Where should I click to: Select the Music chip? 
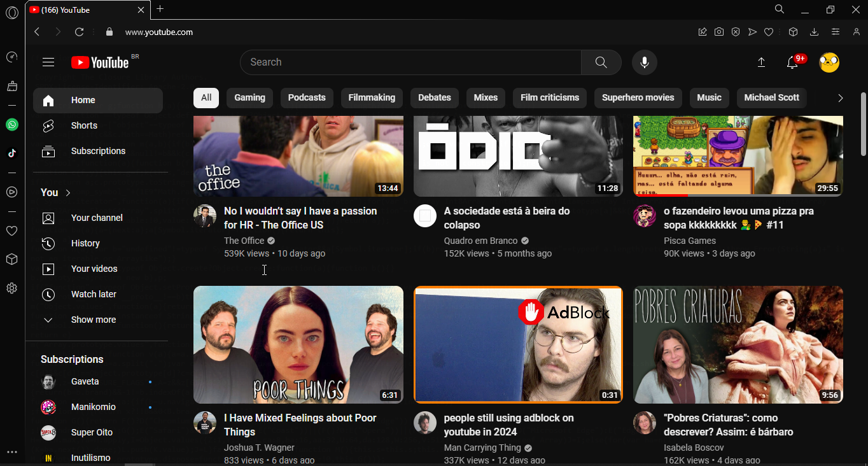709,98
